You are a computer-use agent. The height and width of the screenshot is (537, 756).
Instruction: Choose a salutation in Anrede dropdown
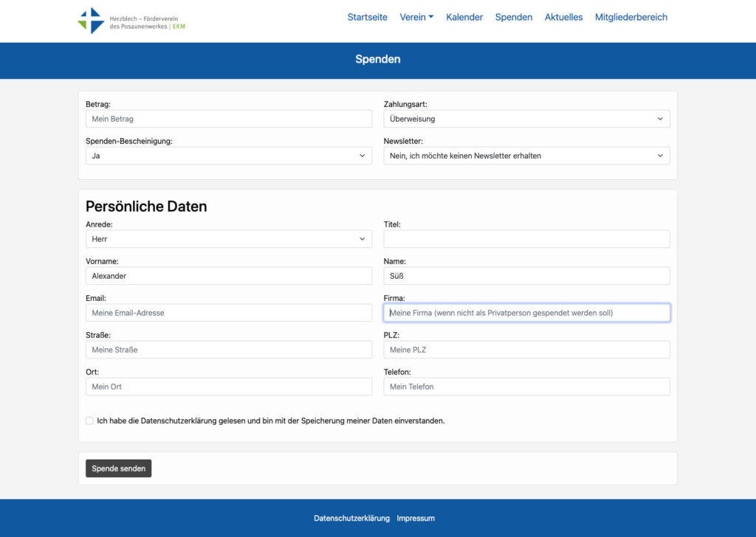click(x=229, y=239)
